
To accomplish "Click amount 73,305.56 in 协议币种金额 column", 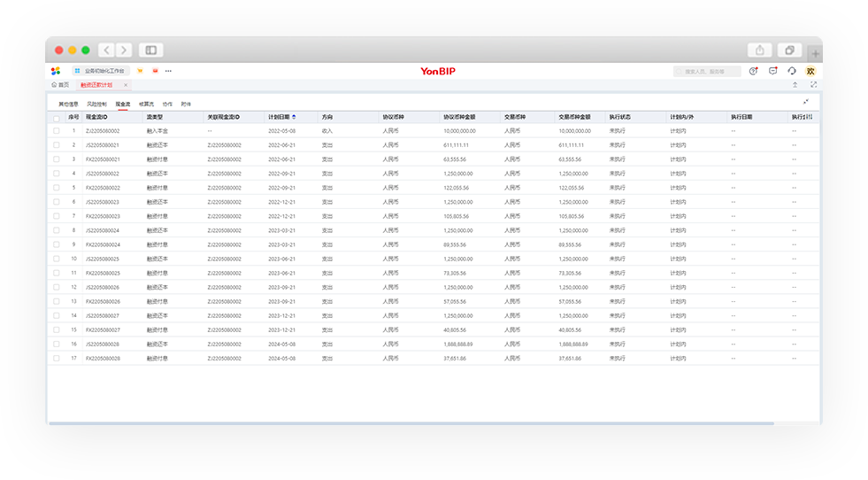I will (x=455, y=274).
